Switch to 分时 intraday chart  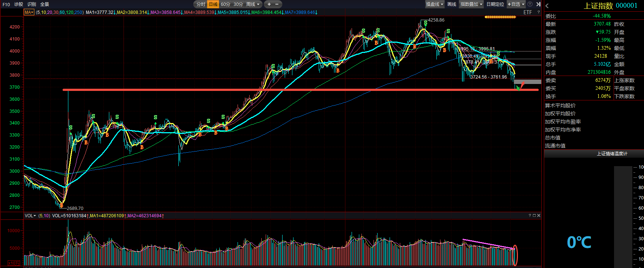[201, 4]
